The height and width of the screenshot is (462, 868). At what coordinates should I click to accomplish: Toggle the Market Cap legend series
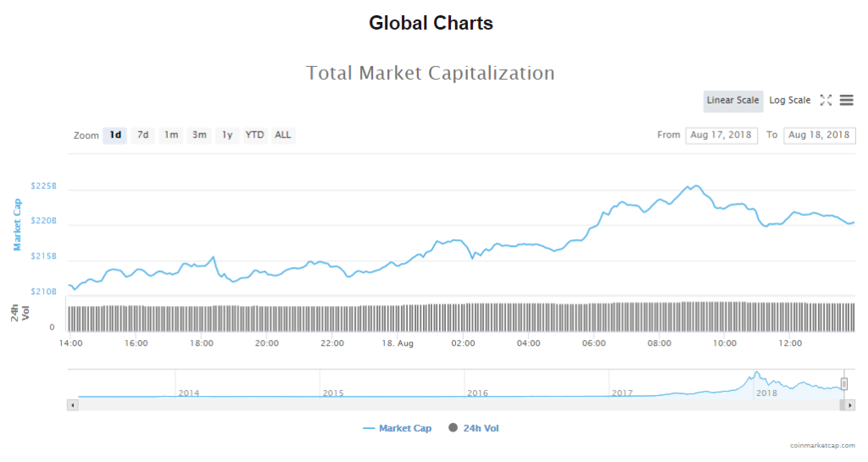pyautogui.click(x=397, y=428)
